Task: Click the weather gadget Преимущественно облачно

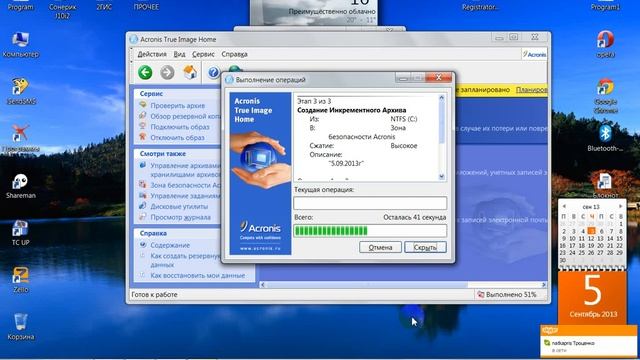Action: click(x=313, y=13)
